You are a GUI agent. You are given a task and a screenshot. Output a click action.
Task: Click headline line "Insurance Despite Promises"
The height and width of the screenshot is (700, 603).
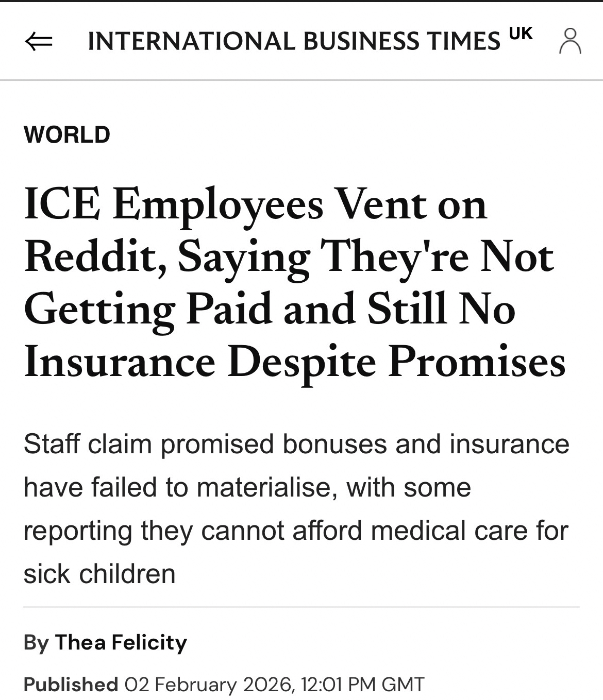click(x=294, y=362)
